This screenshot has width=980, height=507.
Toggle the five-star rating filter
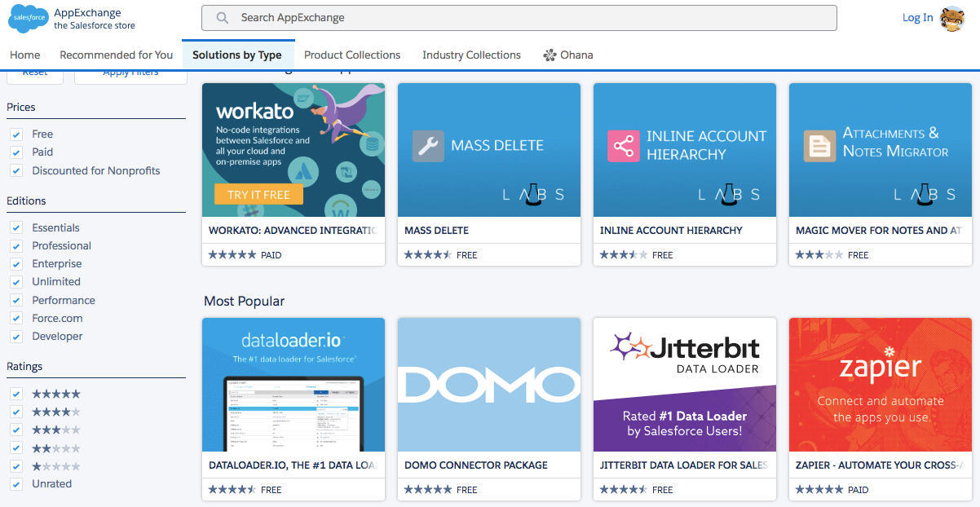(15, 394)
